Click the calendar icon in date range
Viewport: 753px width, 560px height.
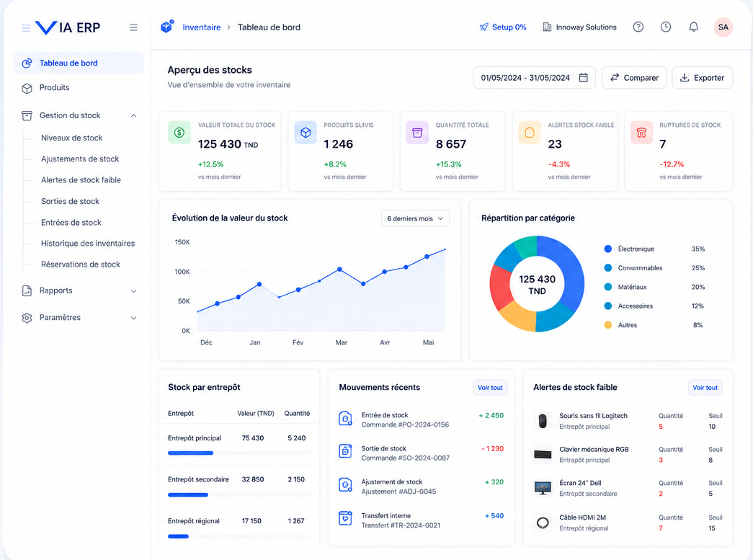point(583,78)
